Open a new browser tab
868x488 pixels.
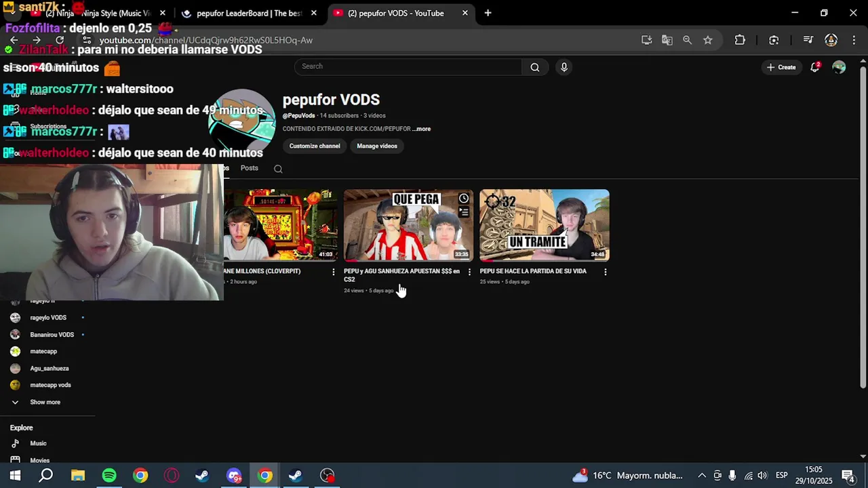click(x=488, y=13)
